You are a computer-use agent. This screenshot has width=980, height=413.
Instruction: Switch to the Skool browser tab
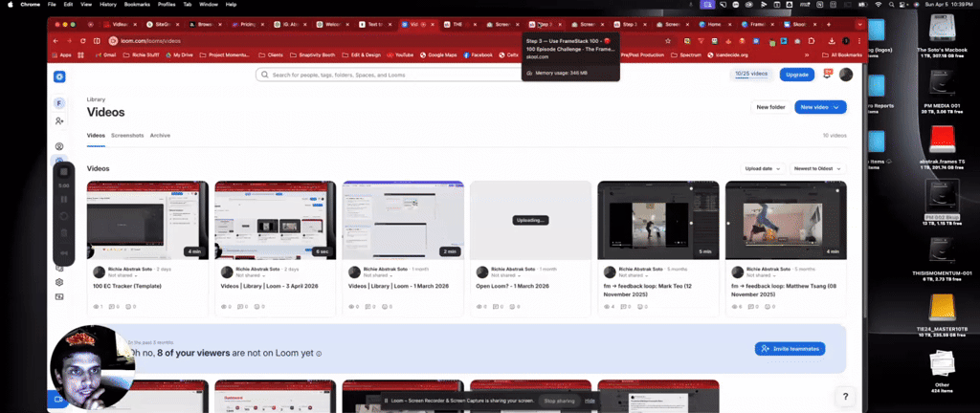pyautogui.click(x=800, y=24)
